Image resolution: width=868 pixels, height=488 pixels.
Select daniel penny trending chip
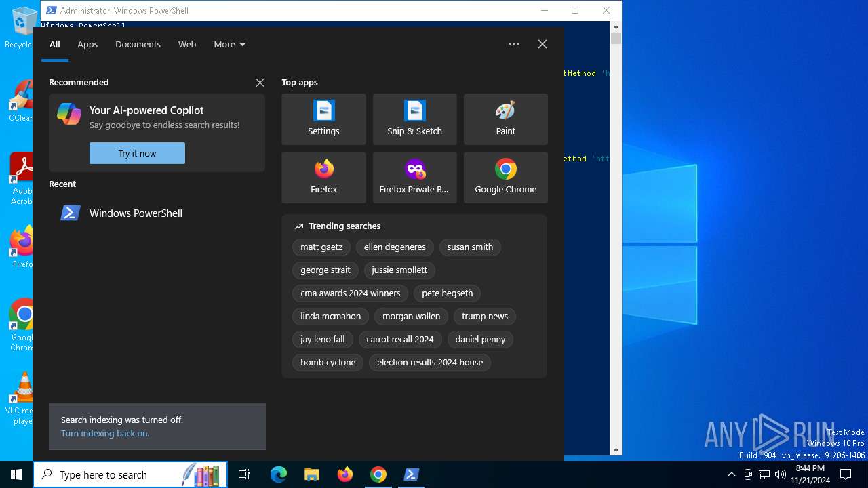tap(480, 340)
